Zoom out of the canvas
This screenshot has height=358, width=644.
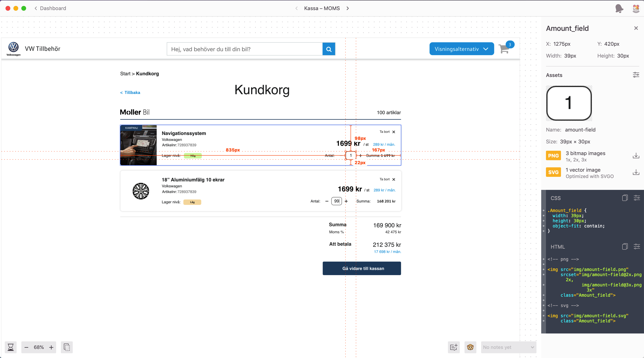26,347
